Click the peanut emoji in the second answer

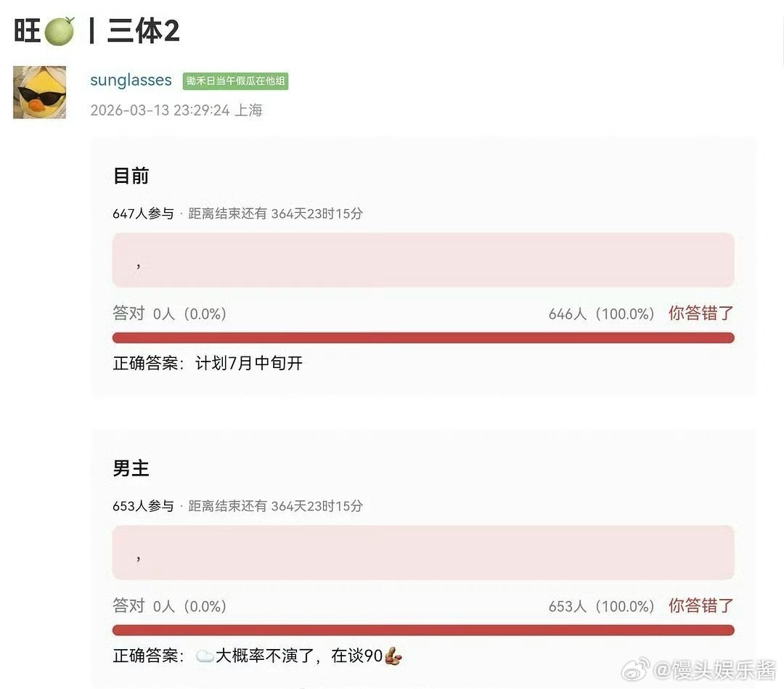click(393, 655)
